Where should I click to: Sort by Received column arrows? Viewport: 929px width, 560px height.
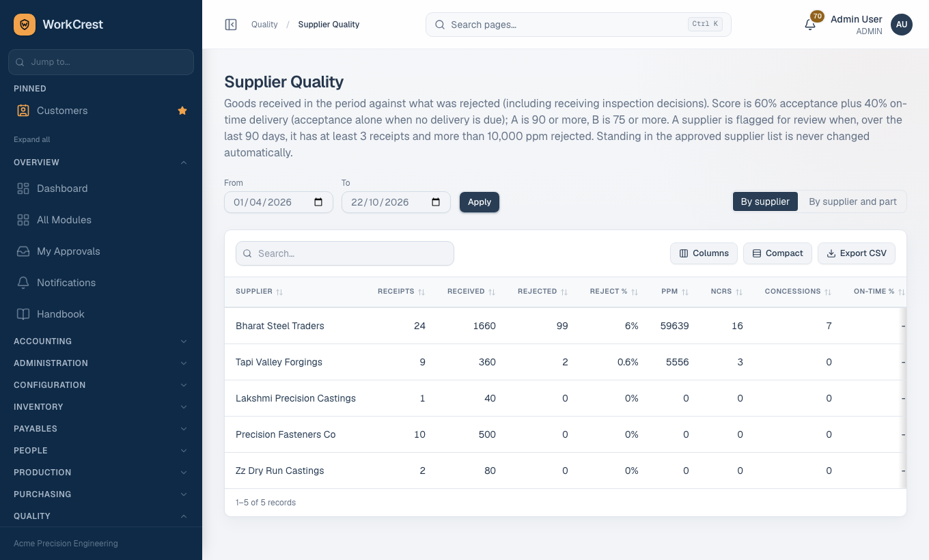click(x=491, y=292)
